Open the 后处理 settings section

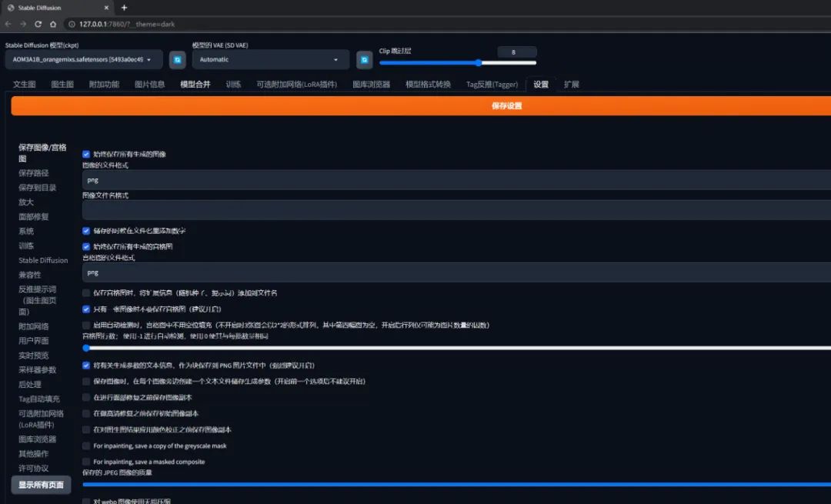coord(30,385)
